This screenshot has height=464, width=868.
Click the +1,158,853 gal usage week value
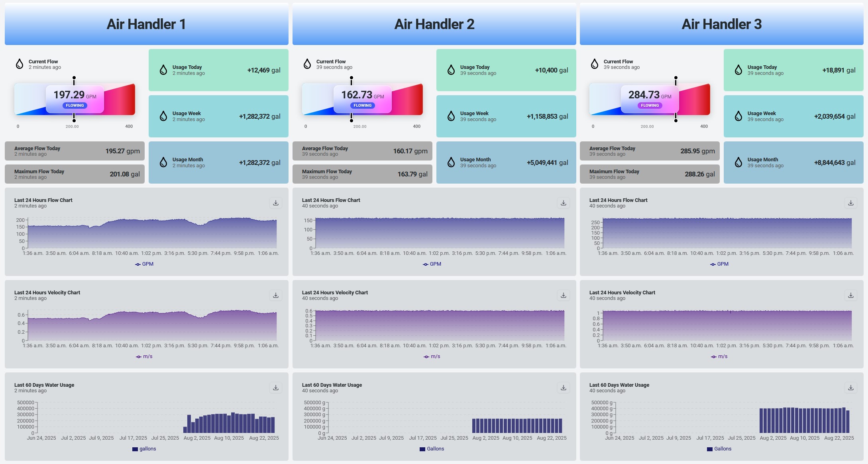click(x=548, y=116)
